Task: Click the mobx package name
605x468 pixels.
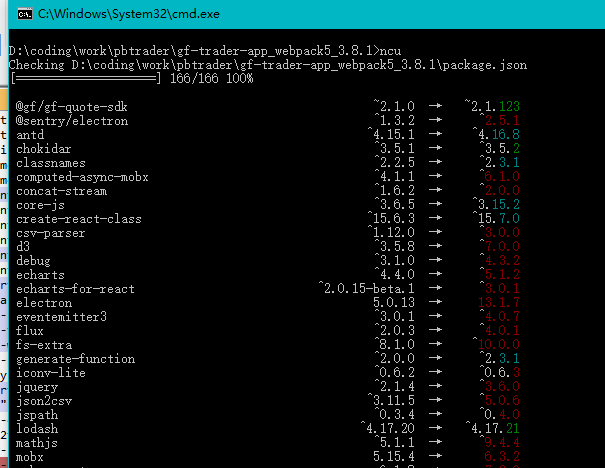Action: coord(30,457)
